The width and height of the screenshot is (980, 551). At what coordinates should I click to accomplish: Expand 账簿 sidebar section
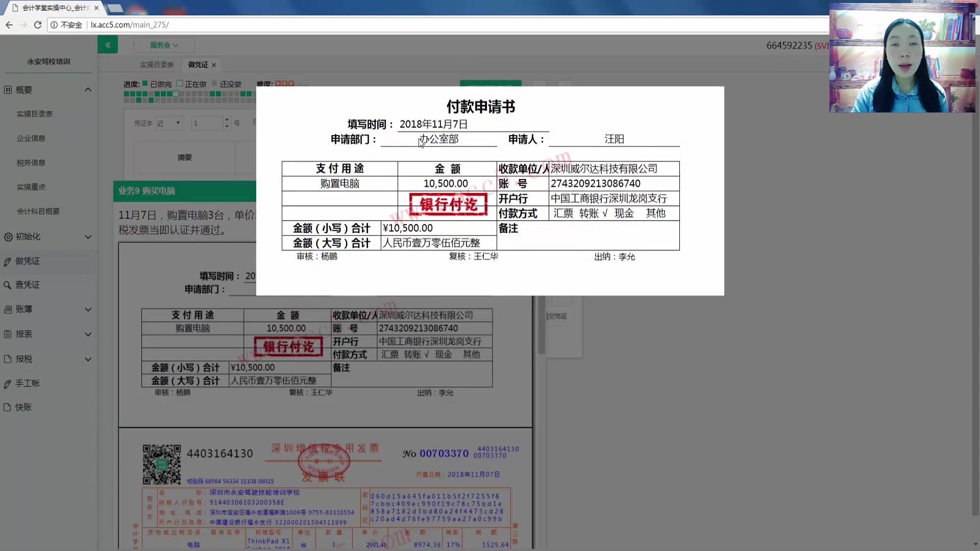(88, 310)
